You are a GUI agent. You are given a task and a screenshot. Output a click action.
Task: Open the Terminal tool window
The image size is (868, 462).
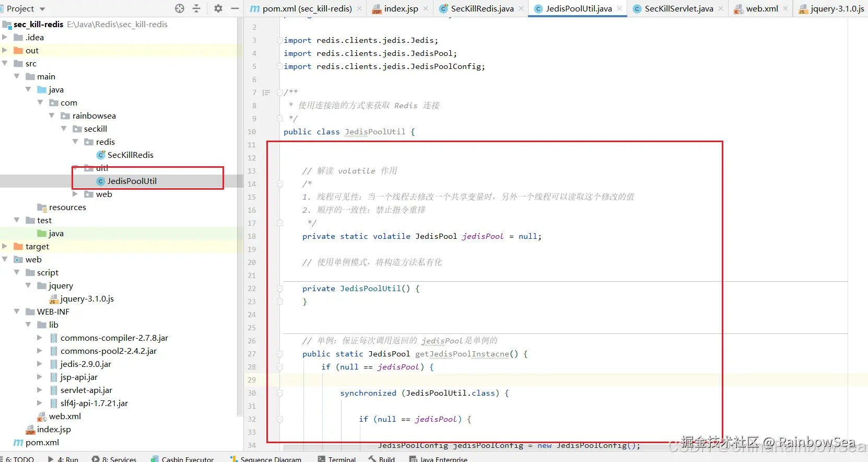pos(336,458)
